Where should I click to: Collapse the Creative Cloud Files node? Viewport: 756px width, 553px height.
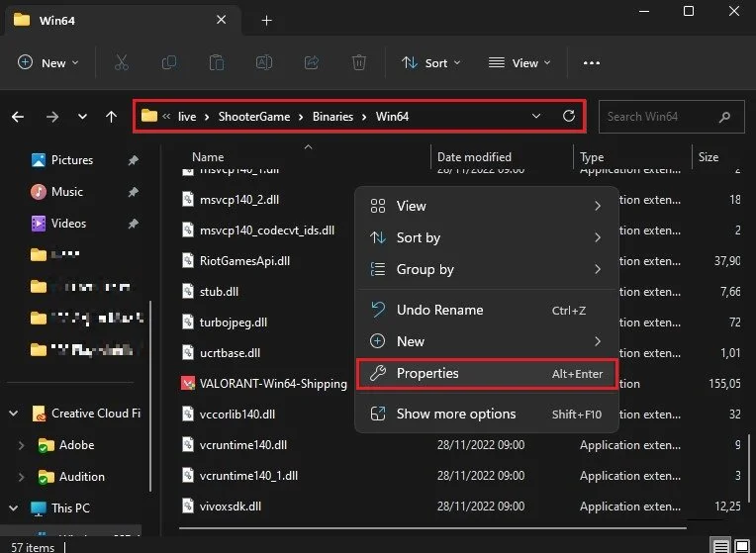coord(14,414)
